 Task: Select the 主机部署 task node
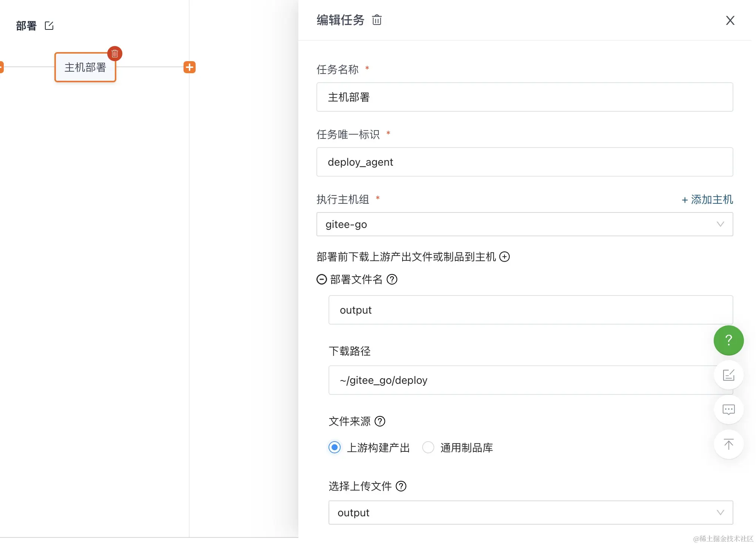coord(85,68)
